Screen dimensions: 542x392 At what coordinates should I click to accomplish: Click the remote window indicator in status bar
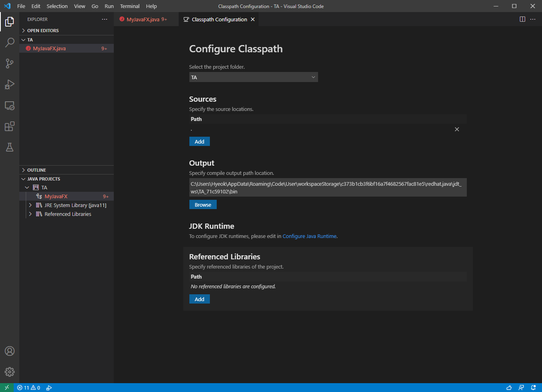pos(7,388)
